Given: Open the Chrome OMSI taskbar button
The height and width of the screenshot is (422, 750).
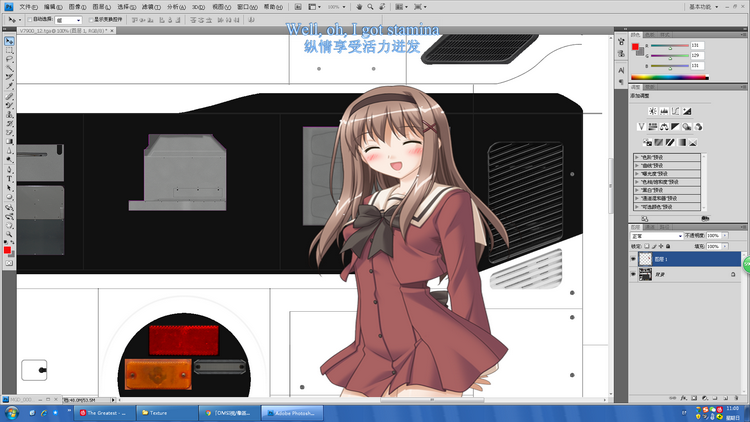Looking at the screenshot, I should click(229, 413).
